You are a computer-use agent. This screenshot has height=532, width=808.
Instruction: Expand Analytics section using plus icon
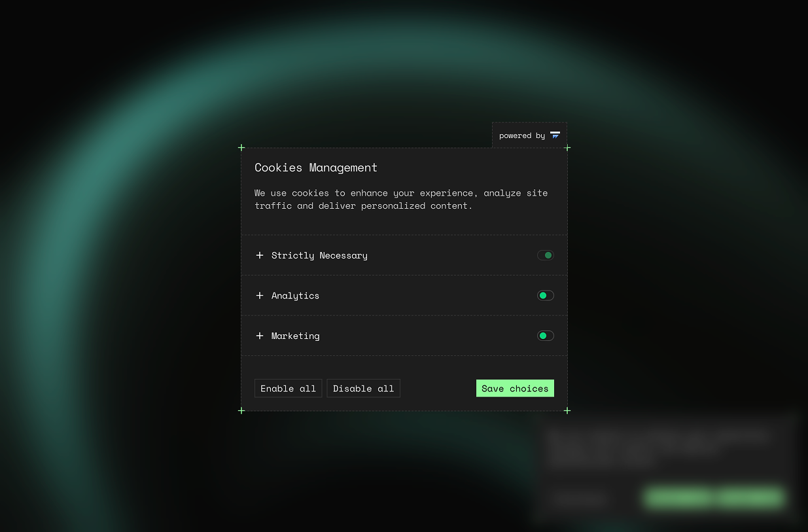[260, 296]
